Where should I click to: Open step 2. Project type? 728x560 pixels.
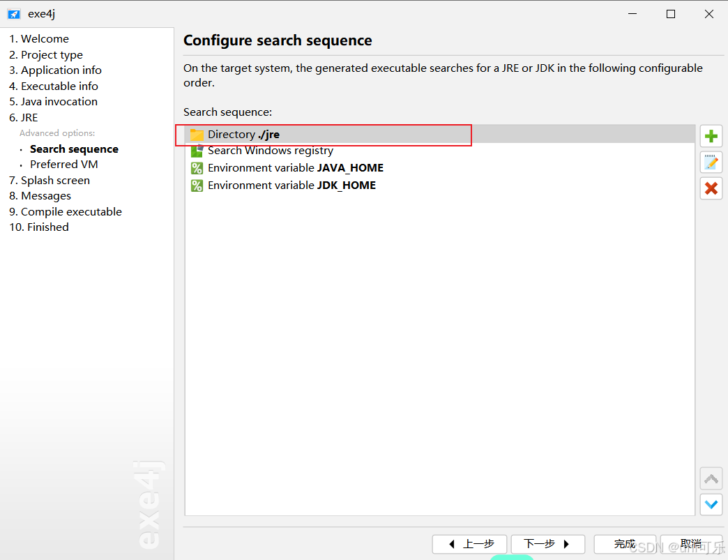(46, 55)
